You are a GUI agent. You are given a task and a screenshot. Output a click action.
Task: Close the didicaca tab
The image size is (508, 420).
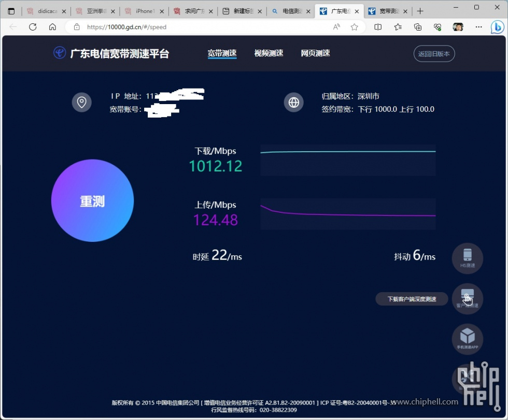64,11
